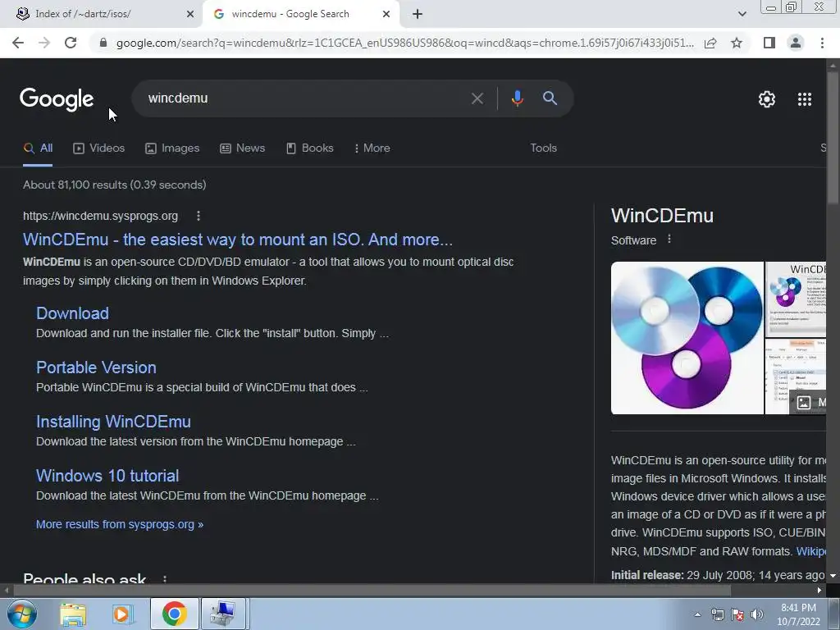
Task: Open the Download sitelink
Action: (72, 313)
